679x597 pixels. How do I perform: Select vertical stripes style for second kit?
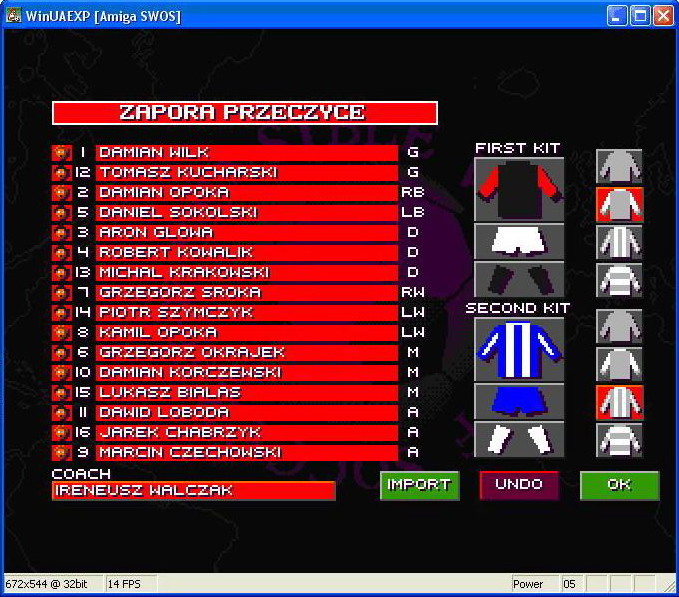(619, 402)
